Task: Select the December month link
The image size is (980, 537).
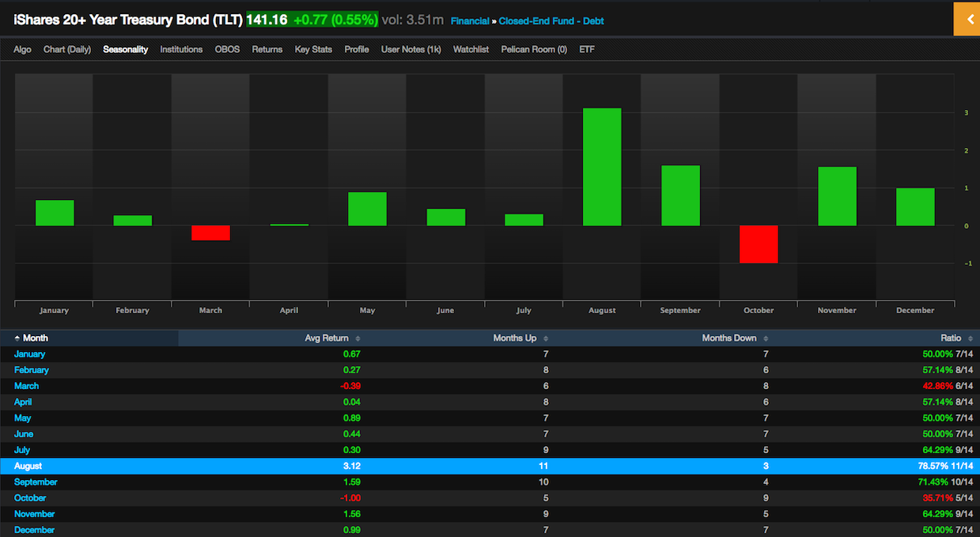Action: 34,530
